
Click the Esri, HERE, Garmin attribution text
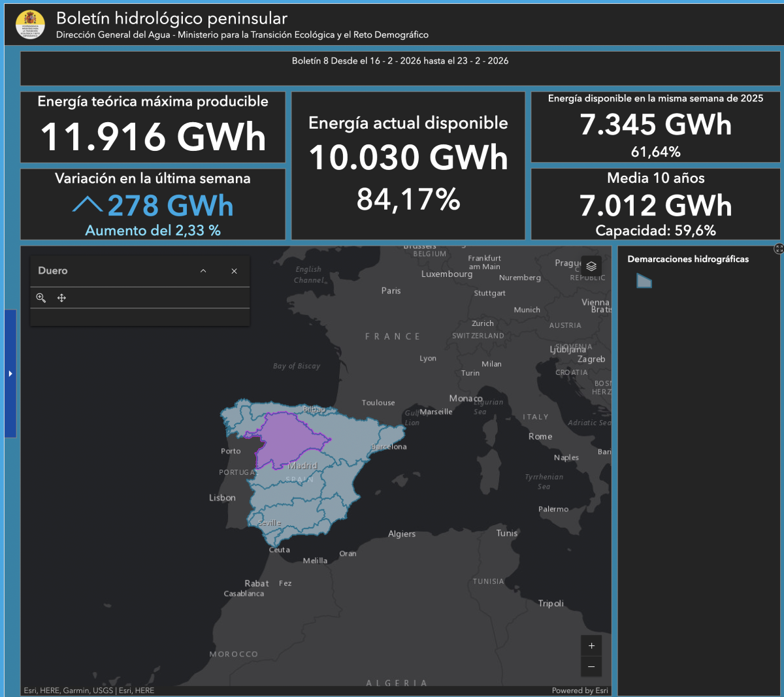pyautogui.click(x=89, y=690)
